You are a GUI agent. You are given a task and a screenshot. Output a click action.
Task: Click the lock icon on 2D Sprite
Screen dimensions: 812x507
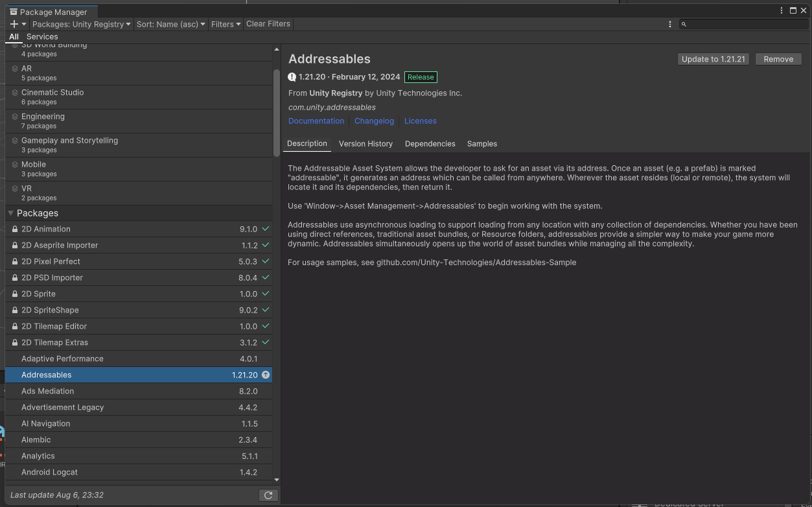click(15, 294)
